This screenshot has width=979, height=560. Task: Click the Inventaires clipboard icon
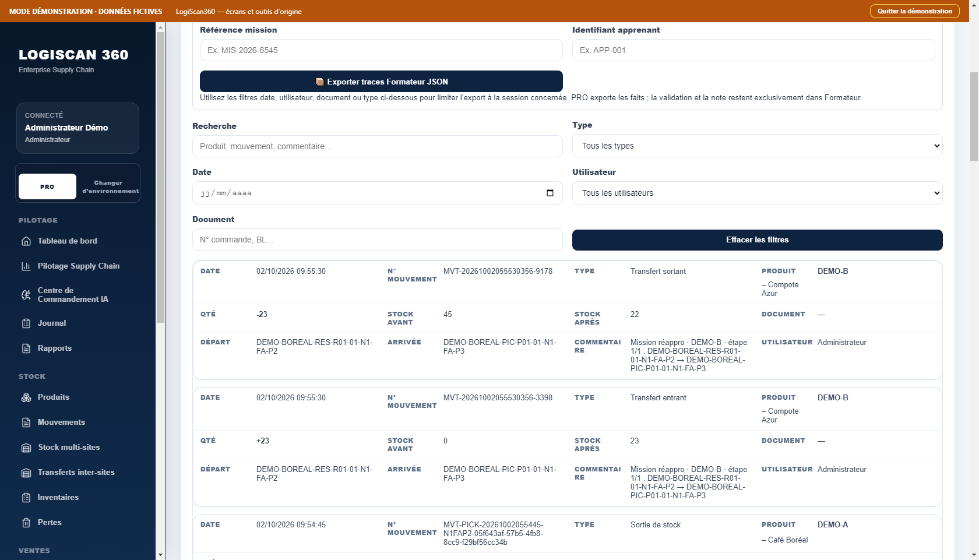pyautogui.click(x=26, y=498)
